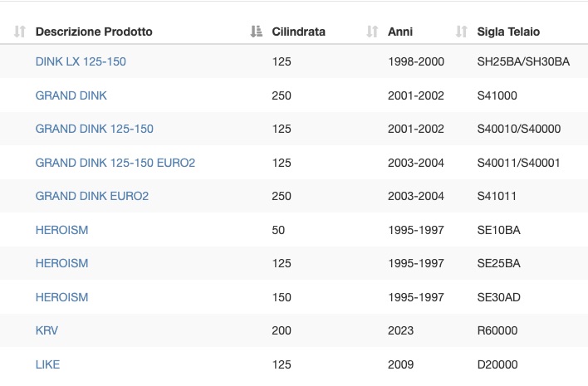The image size is (588, 386).
Task: Open the GRAND DINK EURO2 link
Action: point(92,196)
